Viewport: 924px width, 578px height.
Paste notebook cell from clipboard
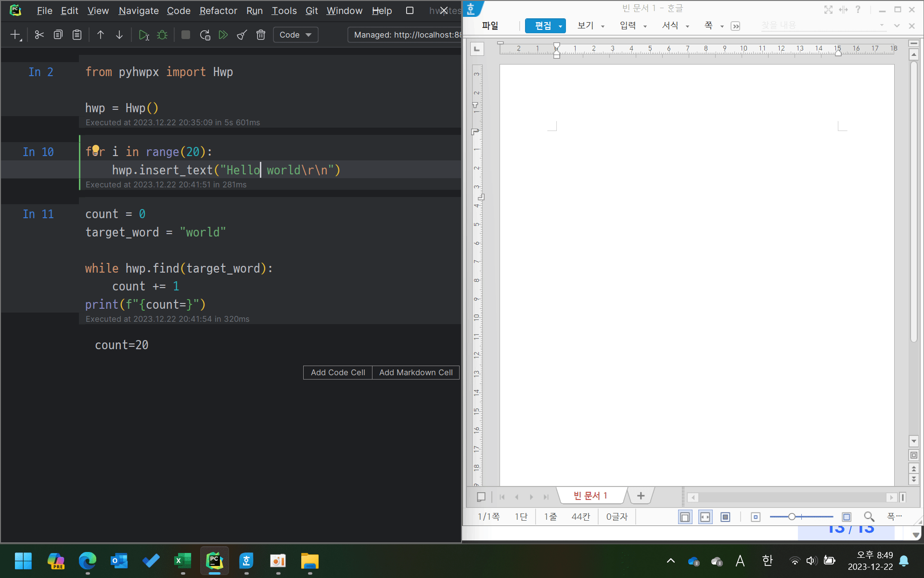(77, 35)
